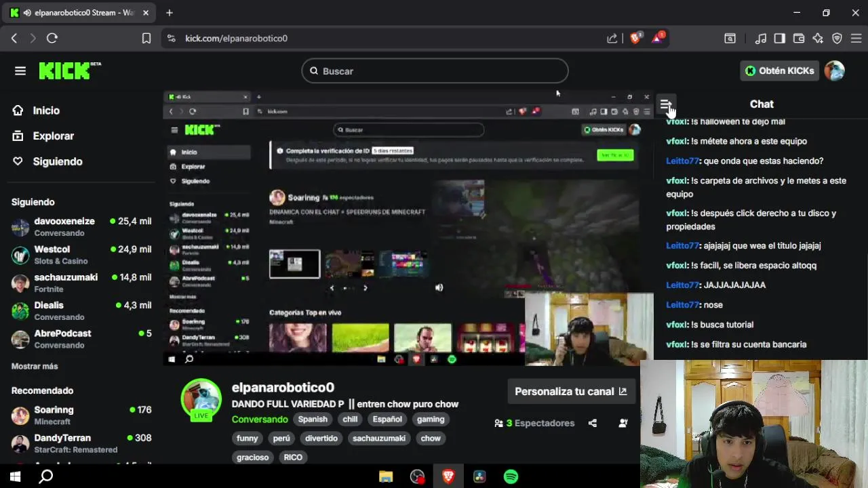This screenshot has width=868, height=488.
Task: Open Brave Rewards triangle icon
Action: pos(657,39)
